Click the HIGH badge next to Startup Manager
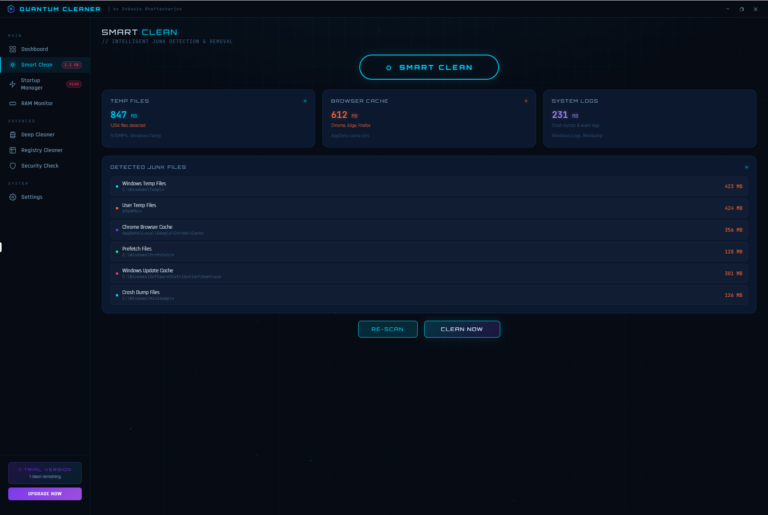Screen dimensions: 768x515 74,84
